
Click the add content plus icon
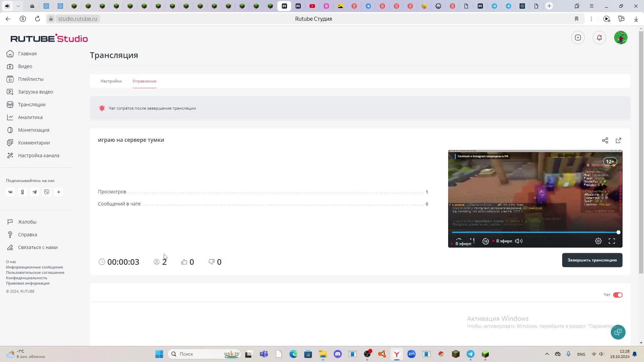tap(578, 38)
